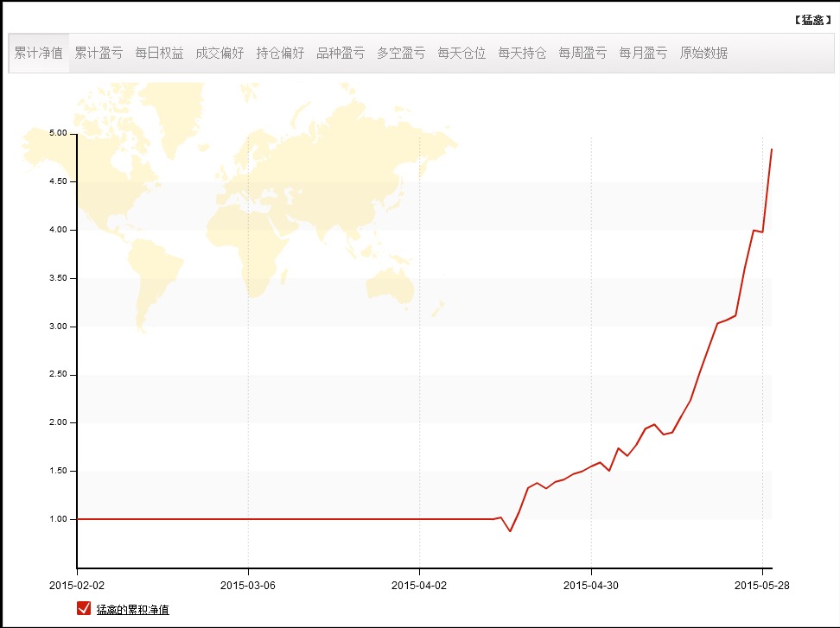The image size is (840, 628).
Task: Switch to the 每日权益 tab
Action: pyautogui.click(x=160, y=53)
